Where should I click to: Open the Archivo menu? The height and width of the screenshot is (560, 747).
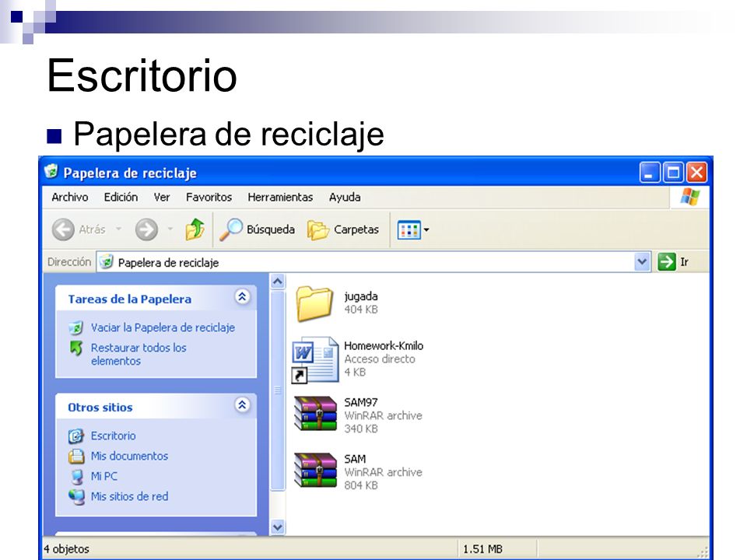(x=70, y=197)
